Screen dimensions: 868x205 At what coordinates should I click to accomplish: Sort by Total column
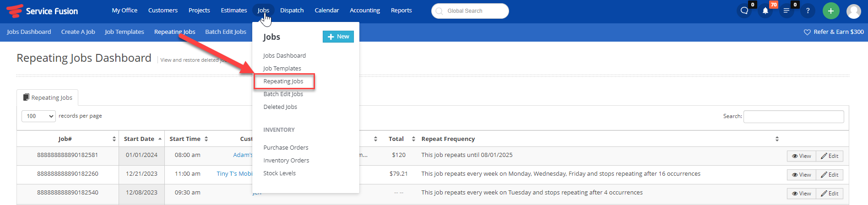click(x=399, y=139)
